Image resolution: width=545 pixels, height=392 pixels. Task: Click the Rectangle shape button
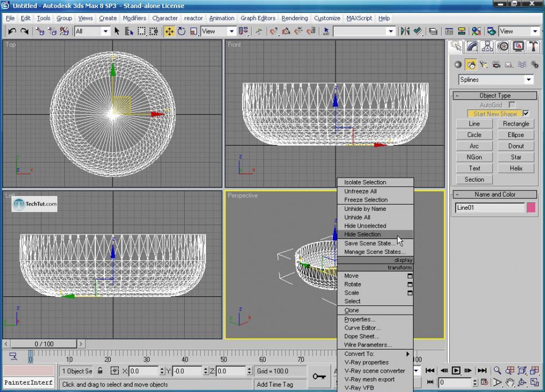tap(516, 124)
